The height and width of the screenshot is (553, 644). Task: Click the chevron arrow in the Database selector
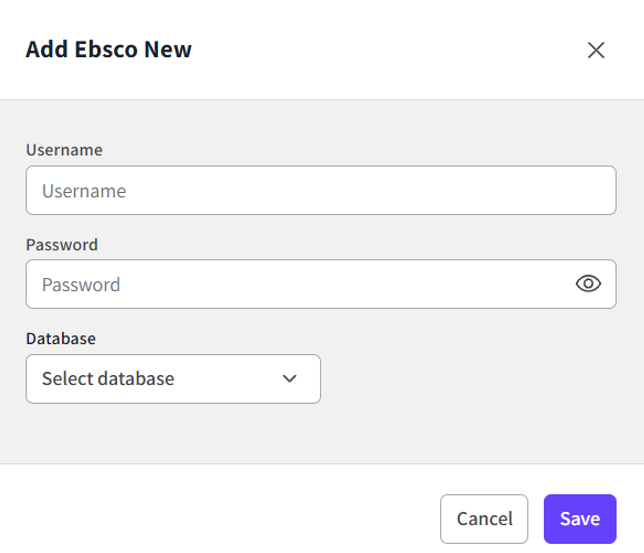(x=290, y=379)
